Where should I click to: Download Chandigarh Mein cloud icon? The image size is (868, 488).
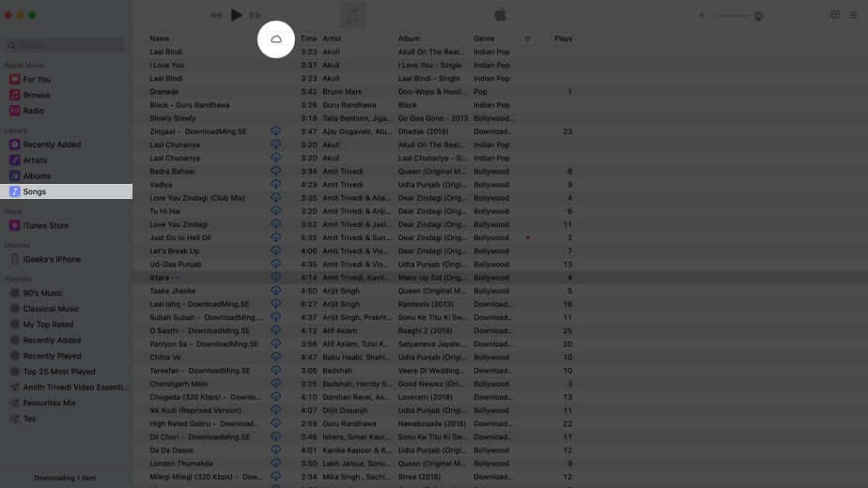(275, 384)
